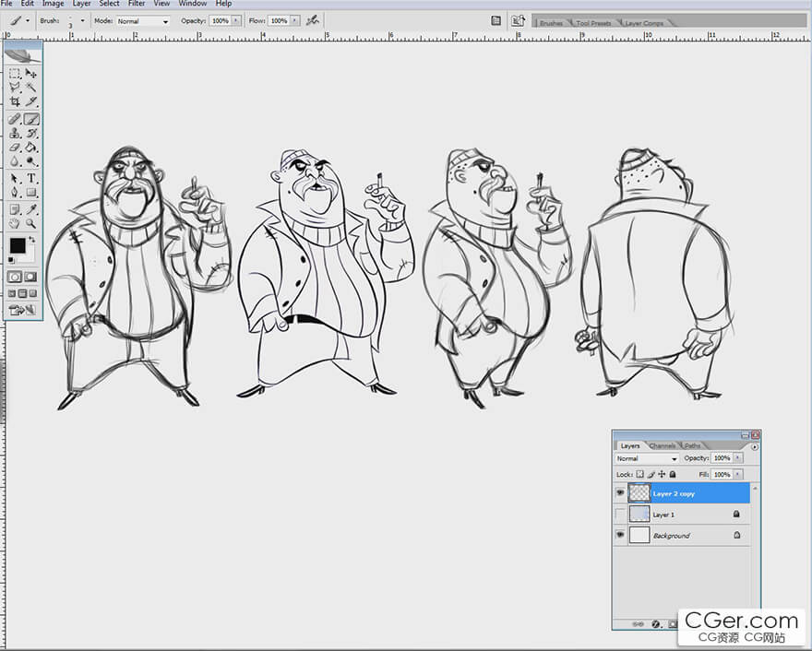
Task: Choose the Clone Stamp tool
Action: (x=15, y=134)
